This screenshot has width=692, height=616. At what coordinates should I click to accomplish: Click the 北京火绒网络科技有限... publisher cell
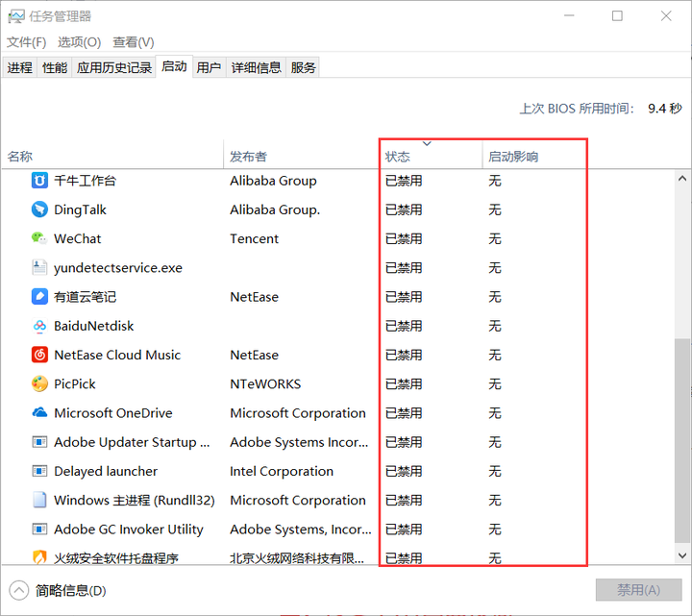[297, 558]
